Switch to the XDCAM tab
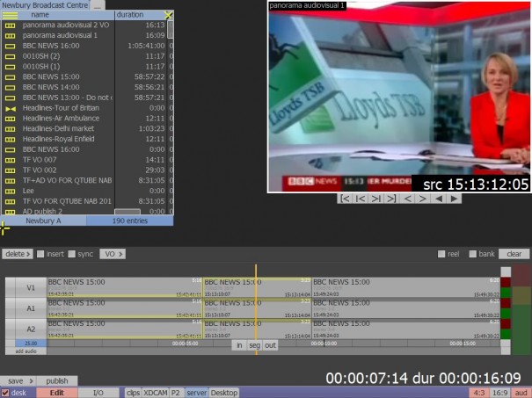This screenshot has width=532, height=398. point(155,393)
